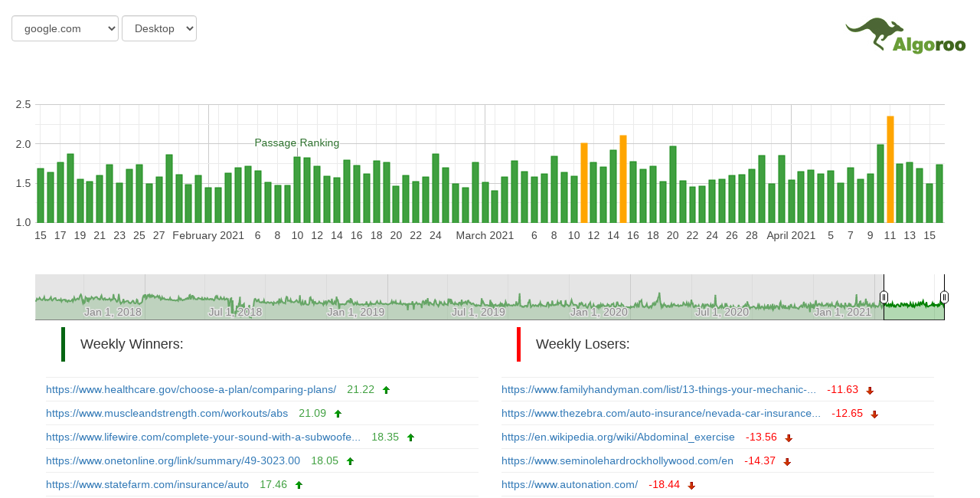Click green up arrow beside healthcare.gov winner
Image resolution: width=980 pixels, height=498 pixels.
coord(387,389)
